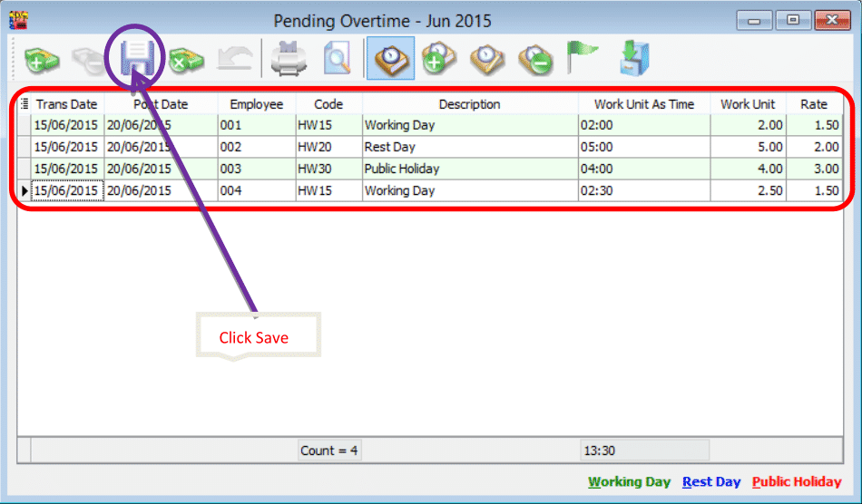
Task: Click the 02:30 Work Unit As Time cell
Action: click(643, 191)
